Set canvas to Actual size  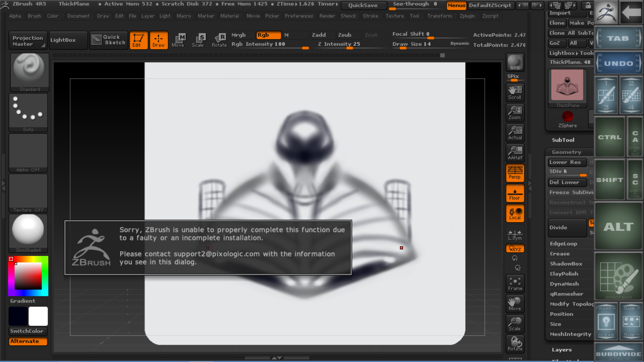515,133
